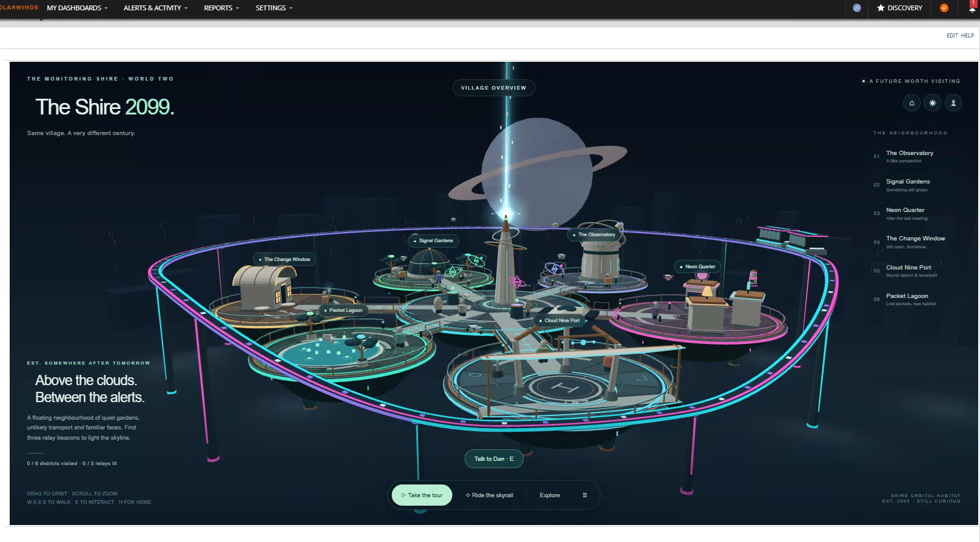Click the Cloud Nine Port map label
Image resolution: width=980 pixels, height=542 pixels.
click(559, 320)
